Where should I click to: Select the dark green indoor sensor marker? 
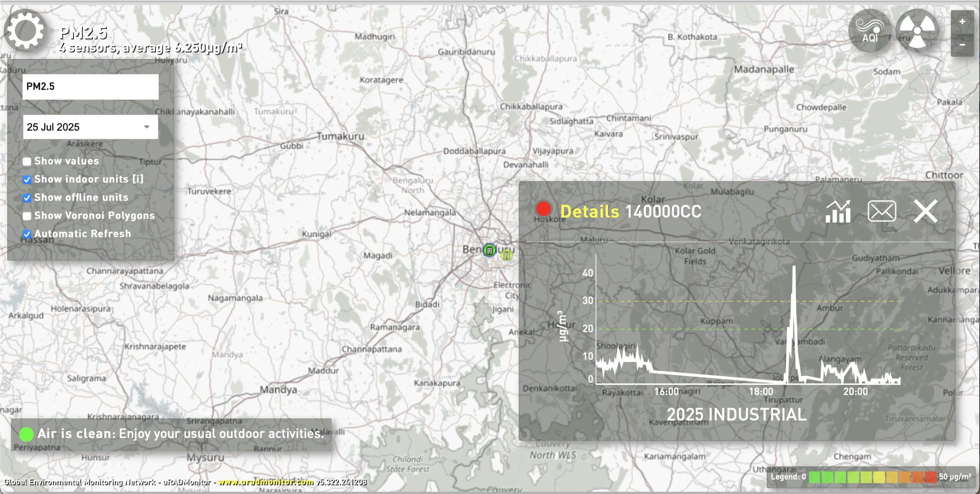click(489, 251)
